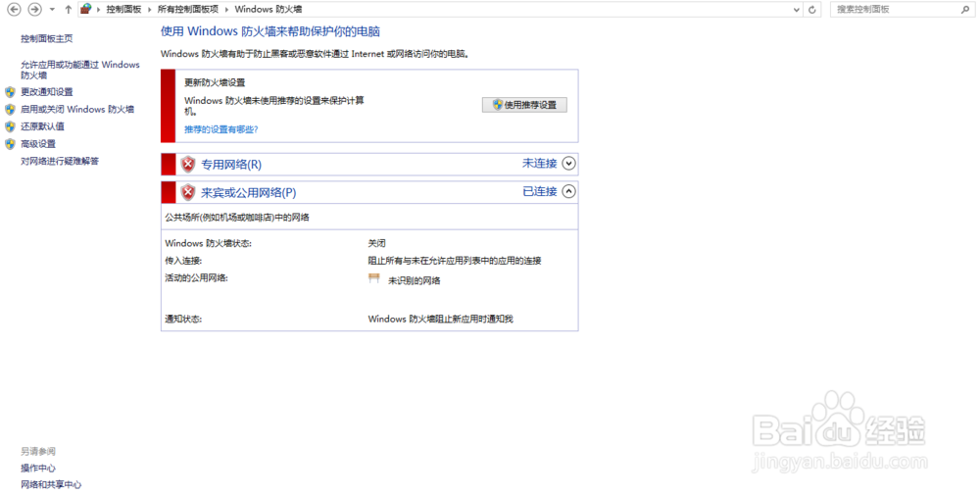Collapse 来宾或公用网络 section with chevron
This screenshot has height=495, width=980.
[568, 192]
